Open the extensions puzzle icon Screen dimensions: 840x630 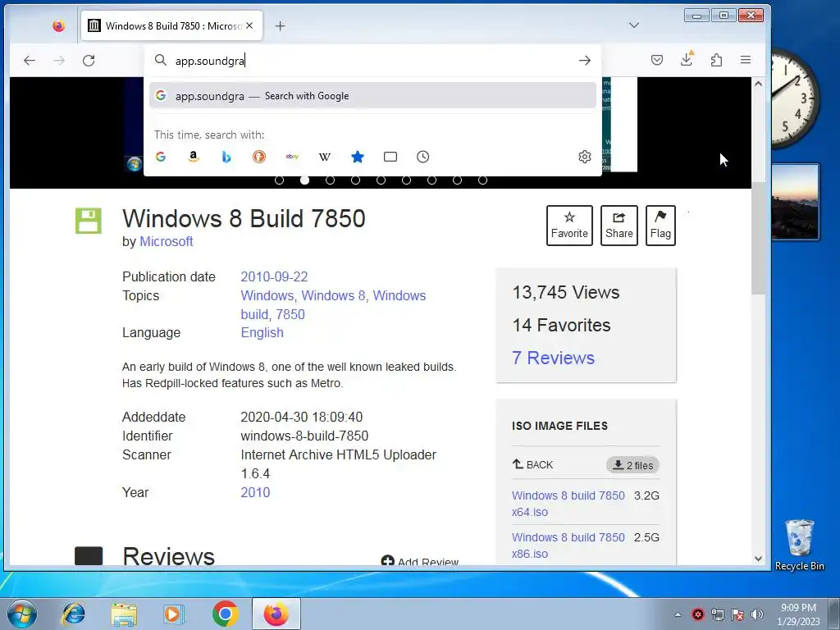point(716,60)
